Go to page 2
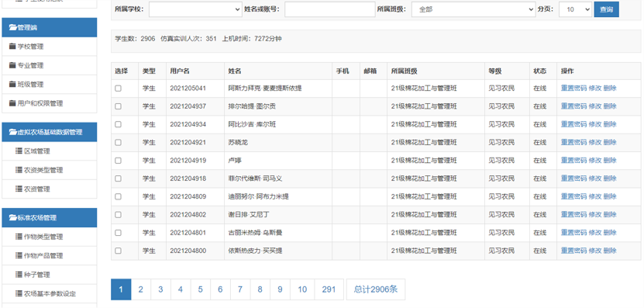 click(140, 289)
